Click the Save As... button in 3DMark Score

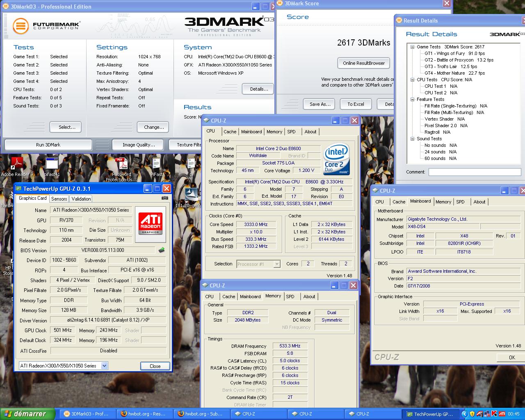click(x=320, y=104)
